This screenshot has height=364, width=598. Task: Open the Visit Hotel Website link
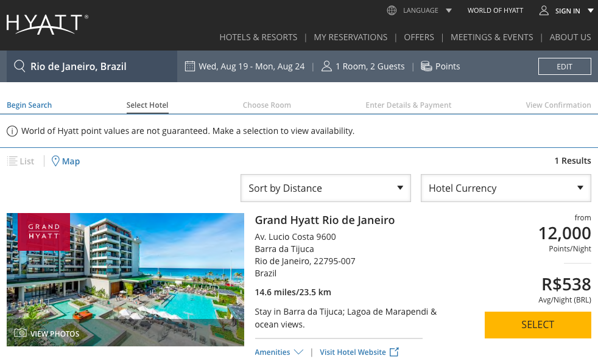coord(353,352)
